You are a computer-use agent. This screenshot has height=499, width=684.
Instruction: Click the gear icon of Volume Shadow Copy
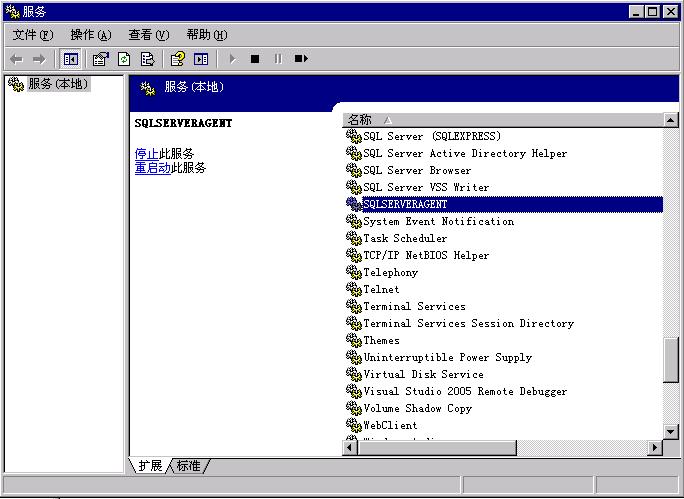coord(354,408)
